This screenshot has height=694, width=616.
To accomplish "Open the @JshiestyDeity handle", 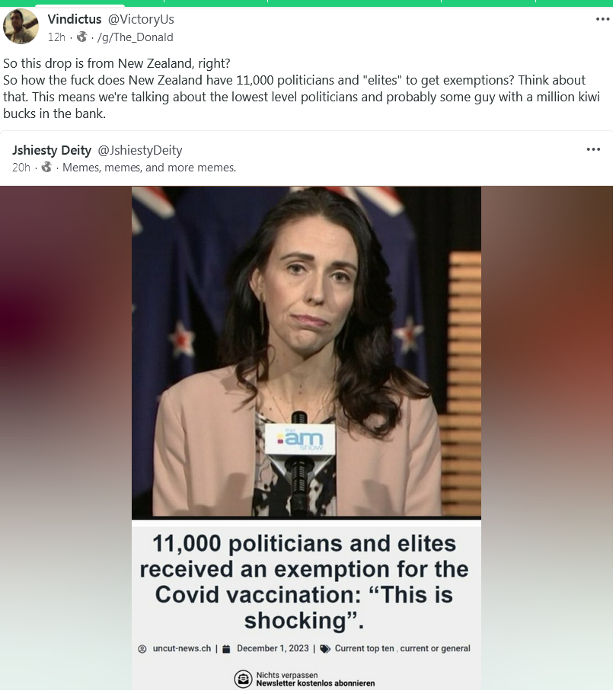I will pyautogui.click(x=140, y=151).
